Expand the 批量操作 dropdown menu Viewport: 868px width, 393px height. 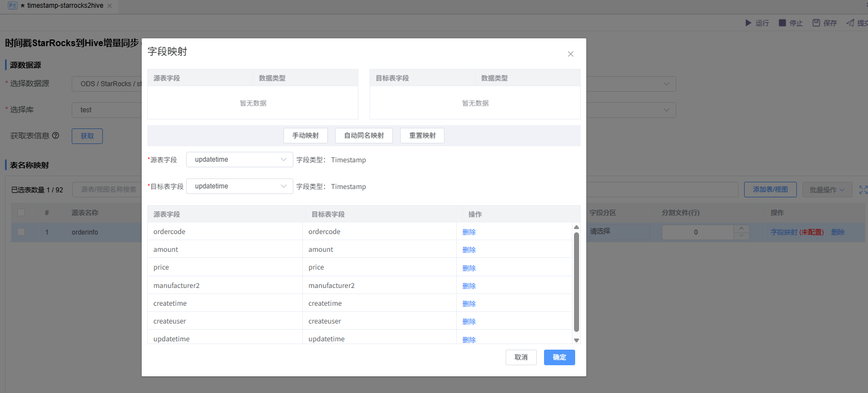(x=827, y=190)
